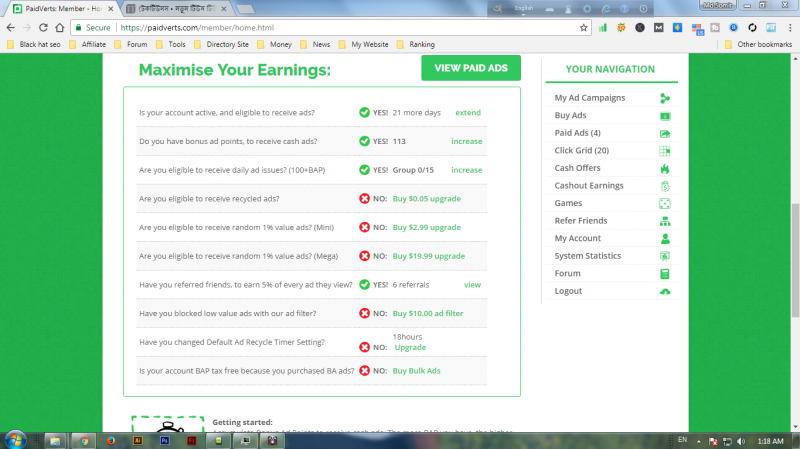Open Firefox from the taskbar
The height and width of the screenshot is (449, 800).
coord(111,440)
